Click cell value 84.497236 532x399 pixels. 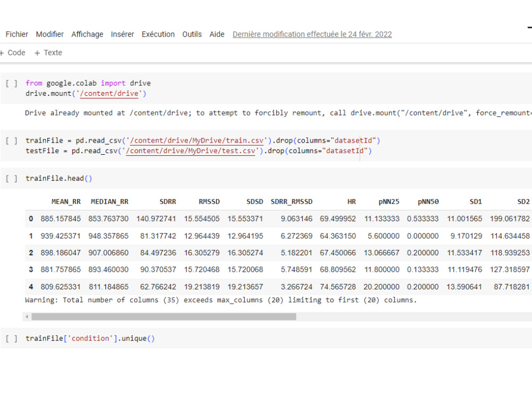click(158, 253)
